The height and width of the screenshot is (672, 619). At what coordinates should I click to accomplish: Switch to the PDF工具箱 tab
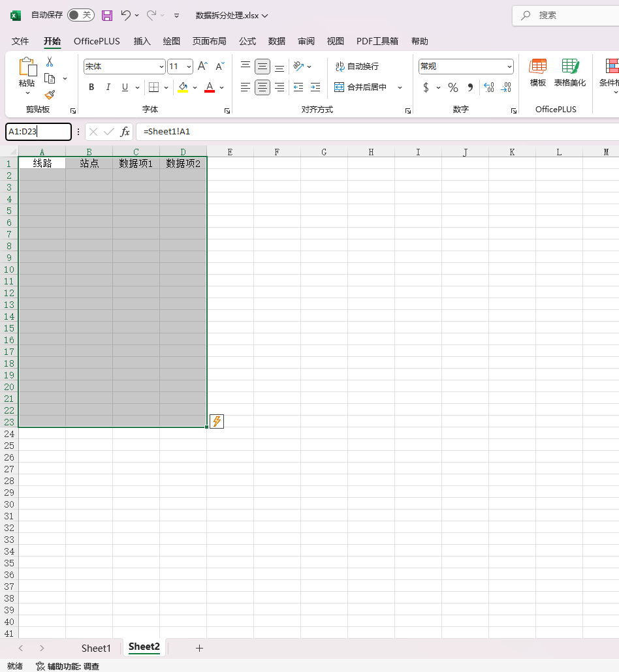(377, 41)
